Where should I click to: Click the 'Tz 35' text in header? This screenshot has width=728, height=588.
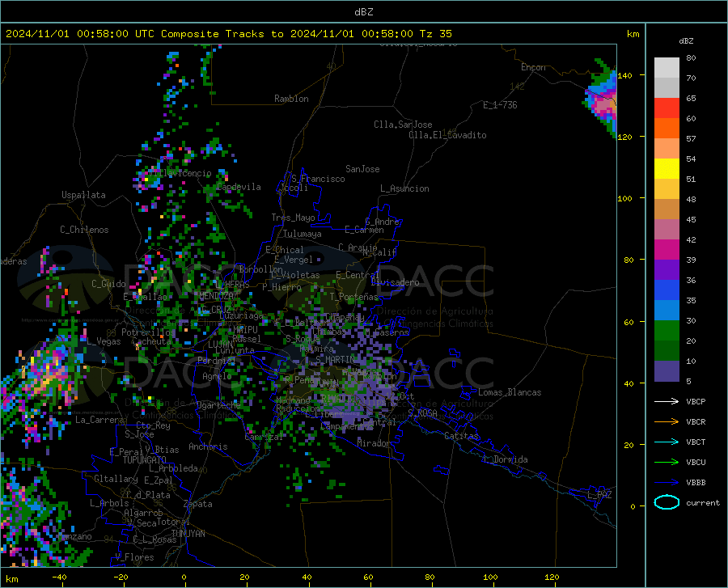(x=435, y=34)
